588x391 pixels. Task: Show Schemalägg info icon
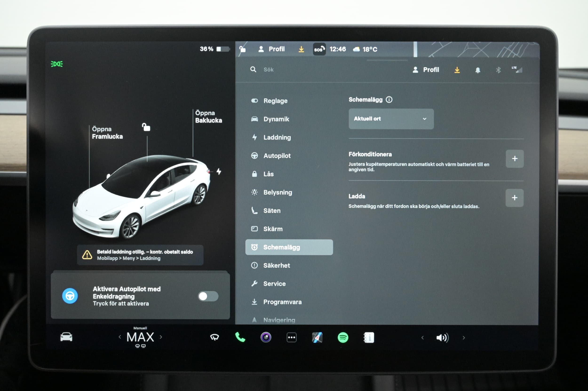click(389, 99)
